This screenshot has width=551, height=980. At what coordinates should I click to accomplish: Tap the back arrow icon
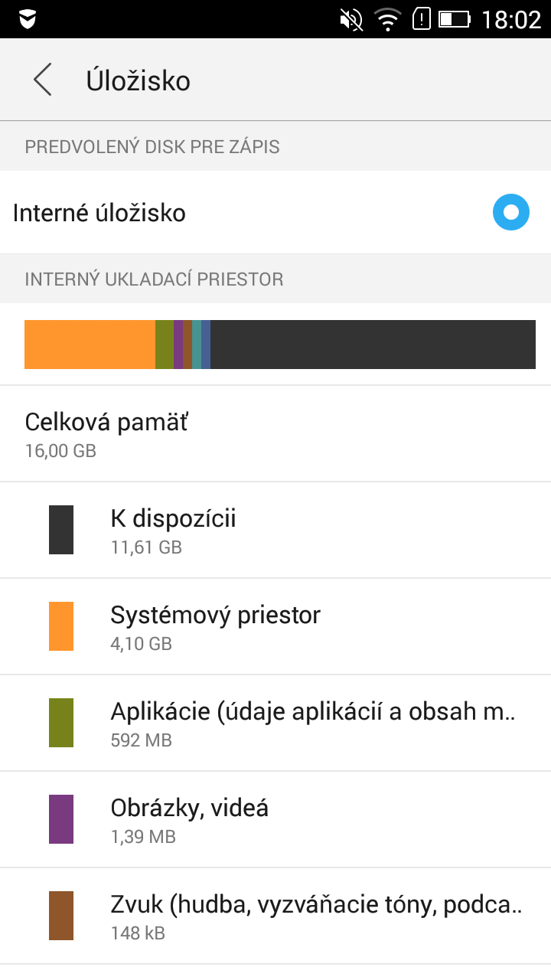(43, 80)
